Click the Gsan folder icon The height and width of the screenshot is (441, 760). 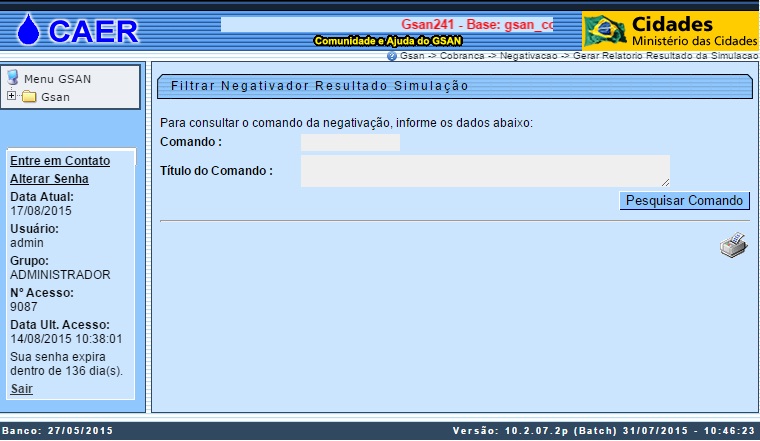30,97
